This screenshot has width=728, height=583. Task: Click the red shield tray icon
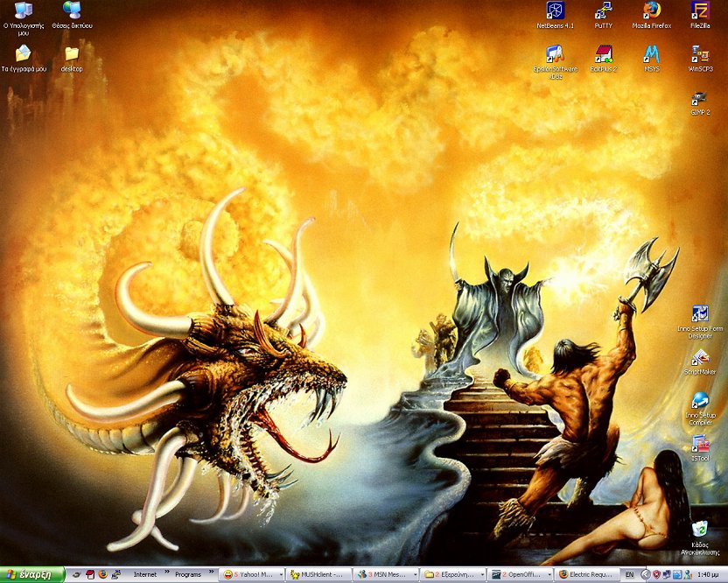tap(656, 574)
